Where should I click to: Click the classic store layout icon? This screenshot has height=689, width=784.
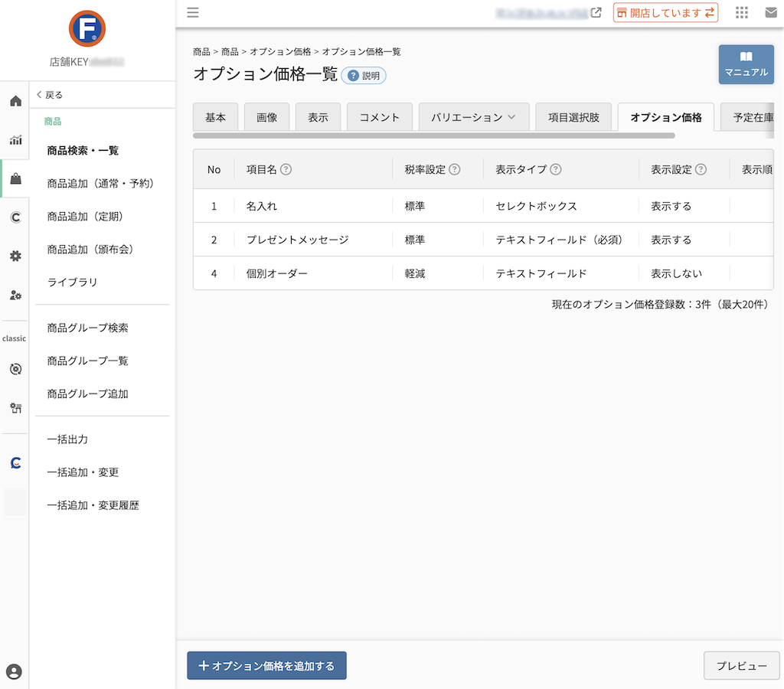(x=15, y=408)
